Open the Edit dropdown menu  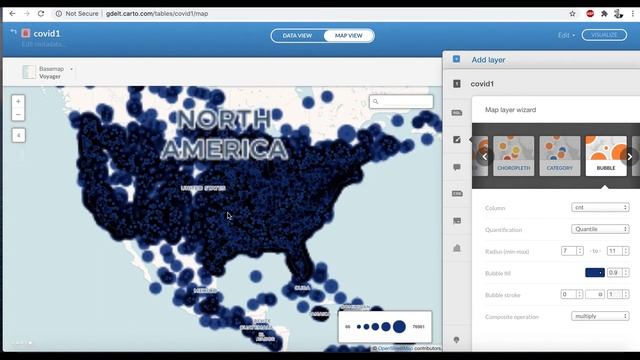click(566, 35)
